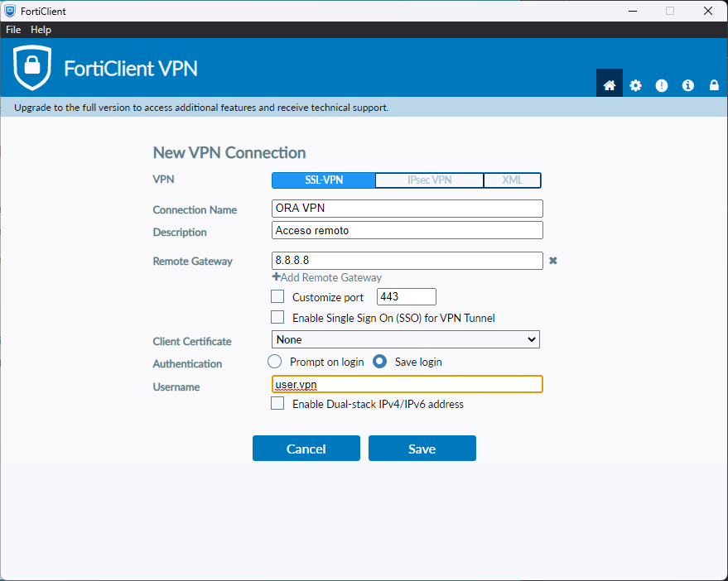Go to the Home icon in header
The height and width of the screenshot is (581, 728).
coord(609,85)
